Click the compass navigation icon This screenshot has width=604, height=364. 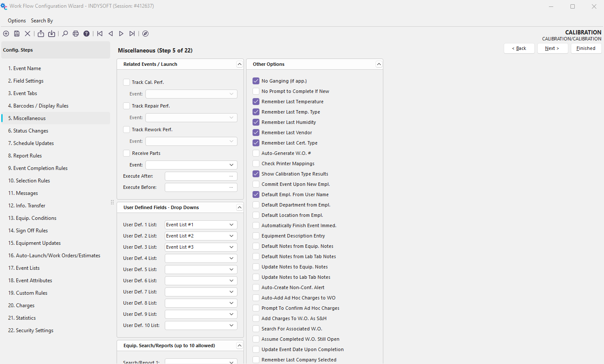pyautogui.click(x=145, y=34)
